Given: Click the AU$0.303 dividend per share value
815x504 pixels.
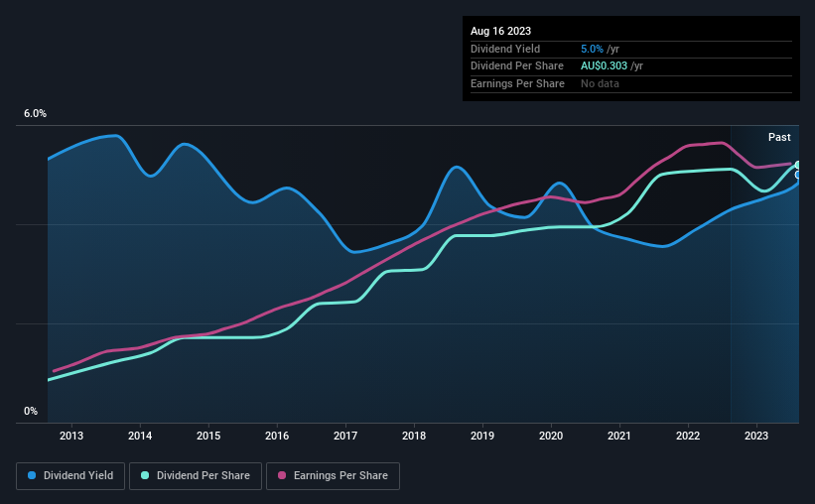Looking at the screenshot, I should [x=604, y=66].
